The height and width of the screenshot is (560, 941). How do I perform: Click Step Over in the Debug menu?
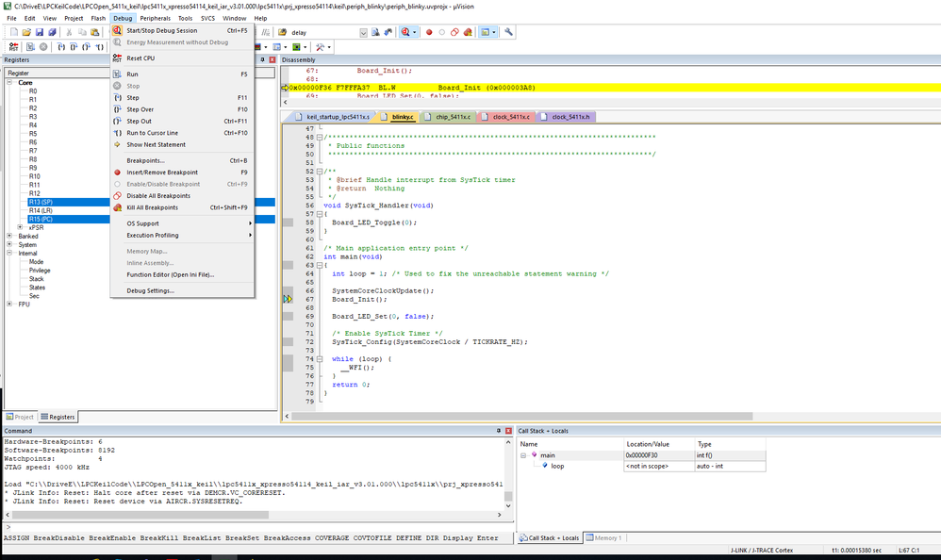coord(140,109)
